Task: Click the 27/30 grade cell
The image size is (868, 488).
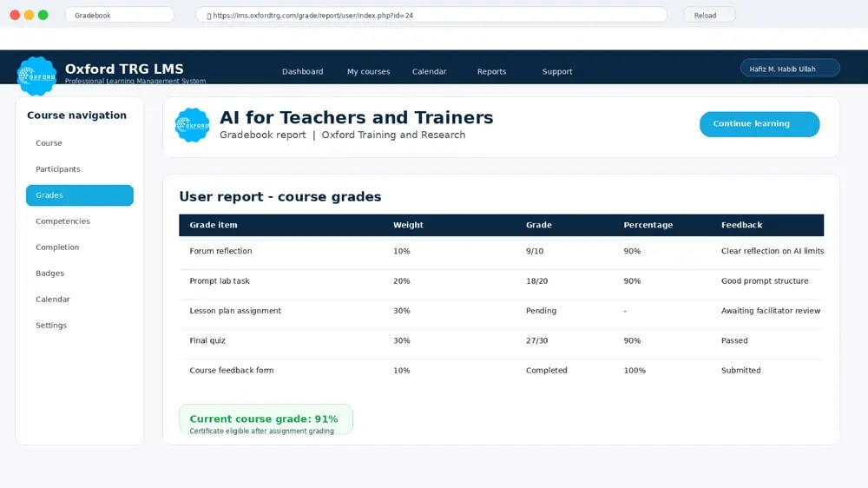Action: [536, 340]
